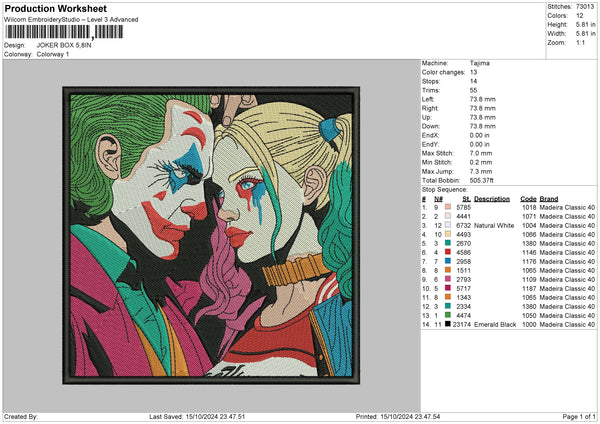Click thread code '1176' in row 7
This screenshot has height=424, width=600.
click(x=529, y=261)
